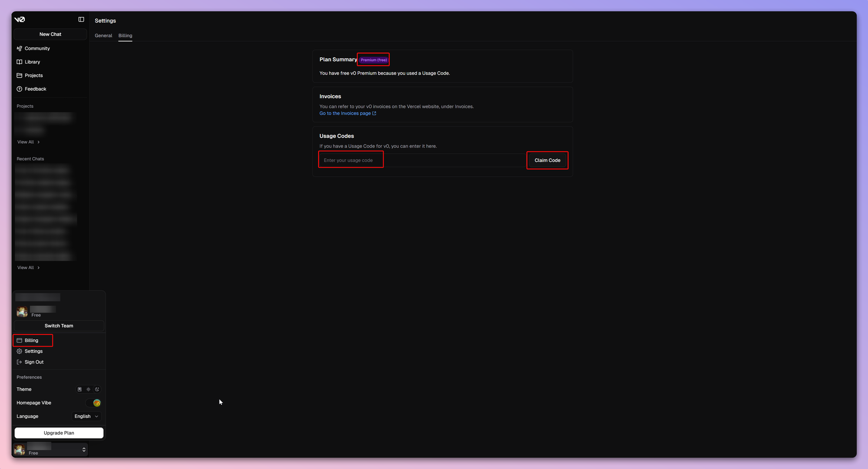Focus the Enter your usage code field

[422, 160]
